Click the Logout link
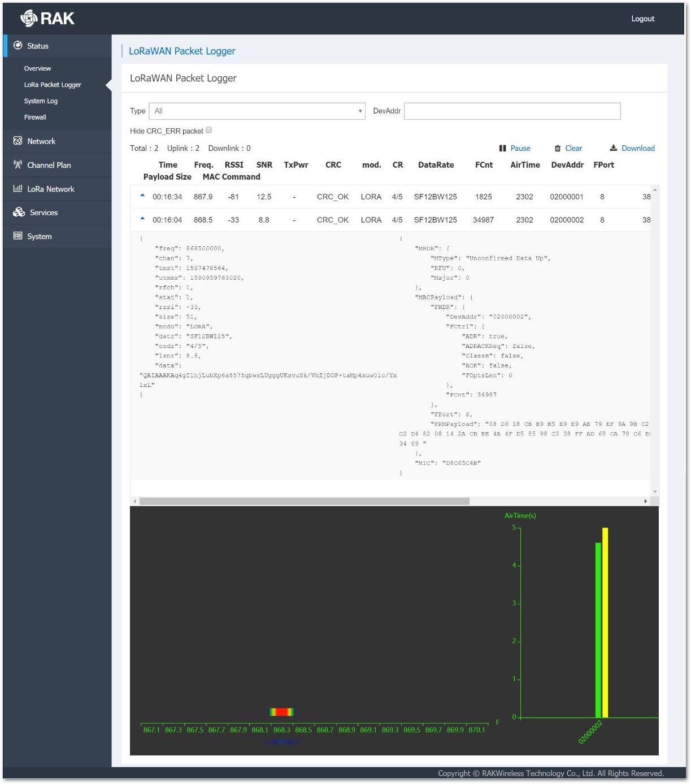691x784 pixels. [x=642, y=19]
